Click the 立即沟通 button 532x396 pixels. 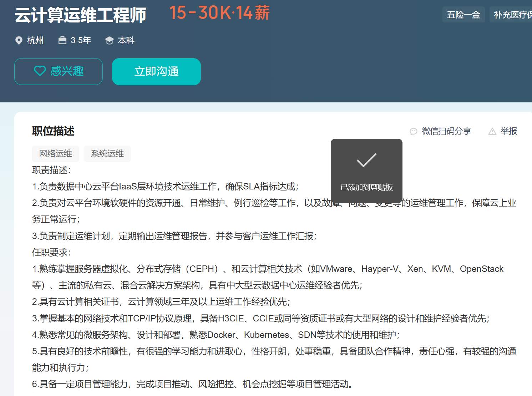[156, 71]
